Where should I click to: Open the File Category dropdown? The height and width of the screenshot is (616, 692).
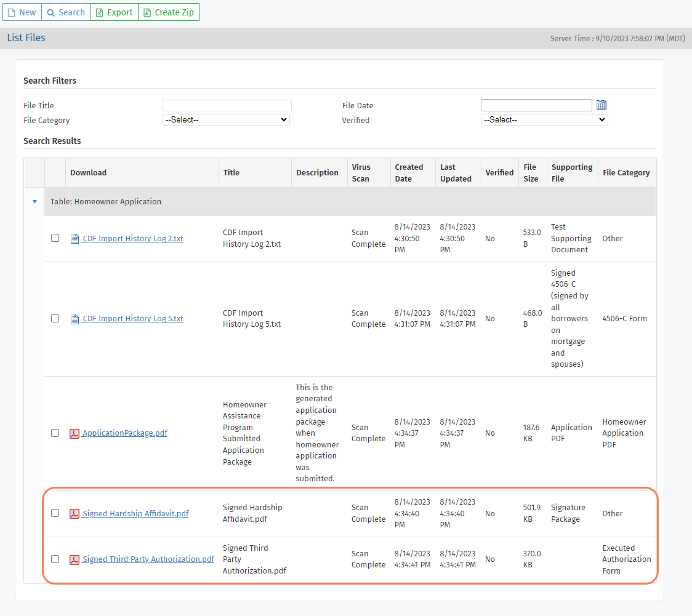coord(226,120)
